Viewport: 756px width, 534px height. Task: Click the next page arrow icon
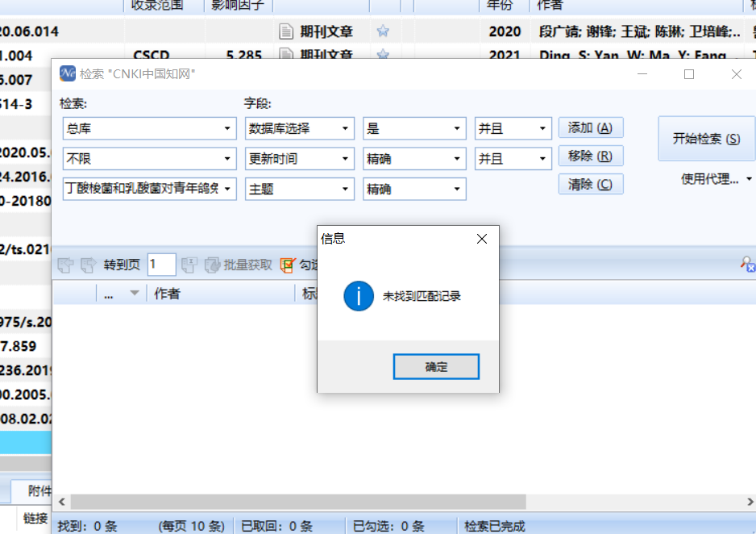(x=88, y=265)
